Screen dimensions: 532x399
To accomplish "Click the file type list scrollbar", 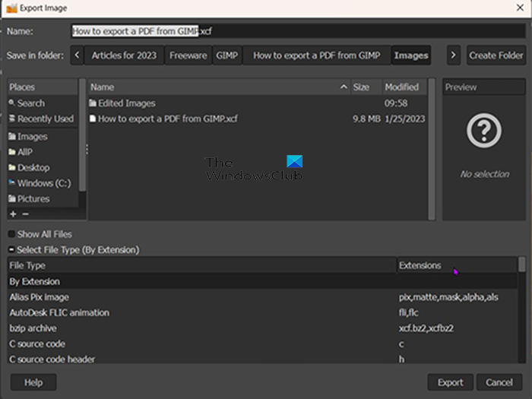I will 521,304.
